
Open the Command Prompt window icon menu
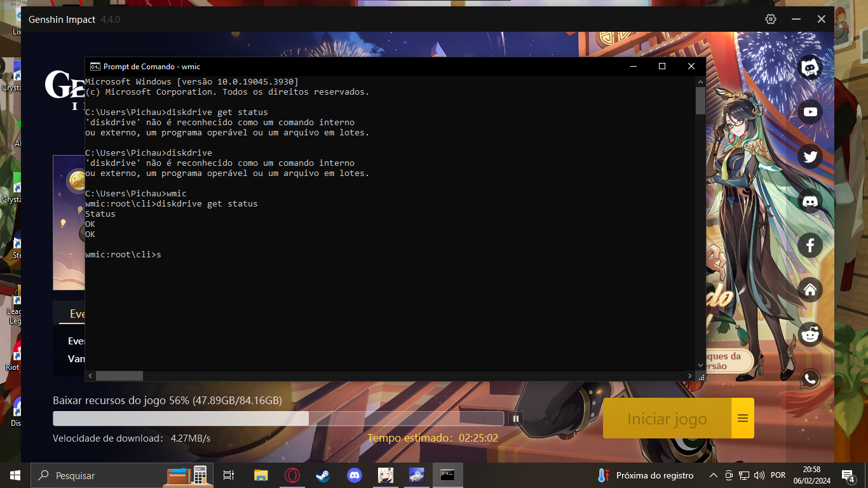point(95,66)
